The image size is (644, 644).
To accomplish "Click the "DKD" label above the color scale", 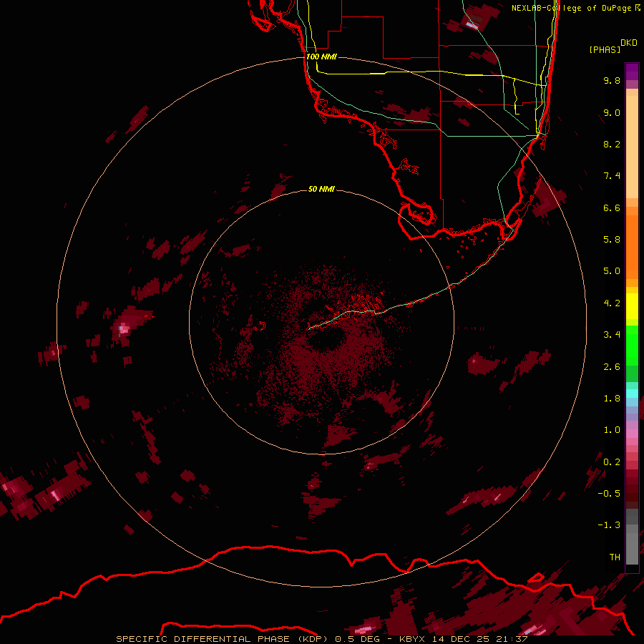I will pyautogui.click(x=629, y=43).
